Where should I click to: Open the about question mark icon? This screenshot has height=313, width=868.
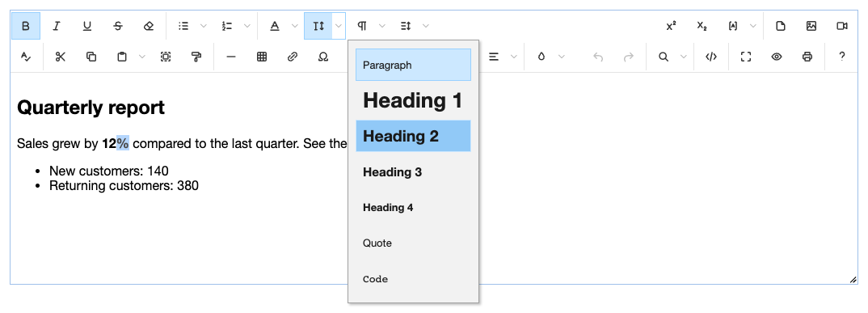click(842, 57)
